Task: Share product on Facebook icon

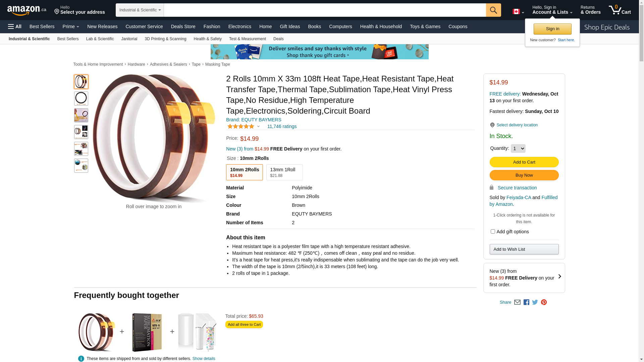Action: pyautogui.click(x=526, y=302)
